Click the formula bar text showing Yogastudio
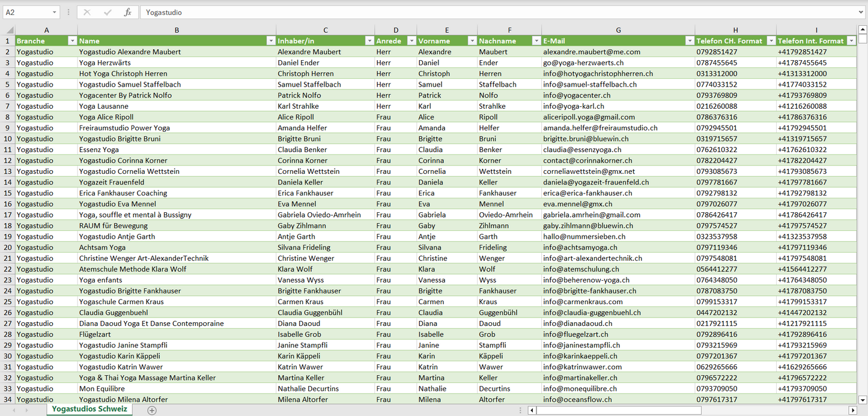Image resolution: width=868 pixels, height=416 pixels. (164, 13)
